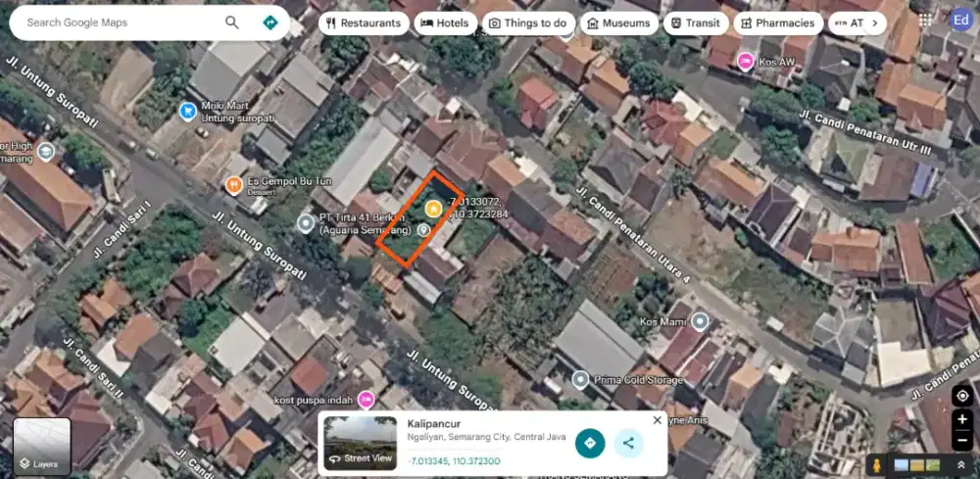Click the school pin near Semarang
Image resolution: width=980 pixels, height=479 pixels.
click(46, 151)
